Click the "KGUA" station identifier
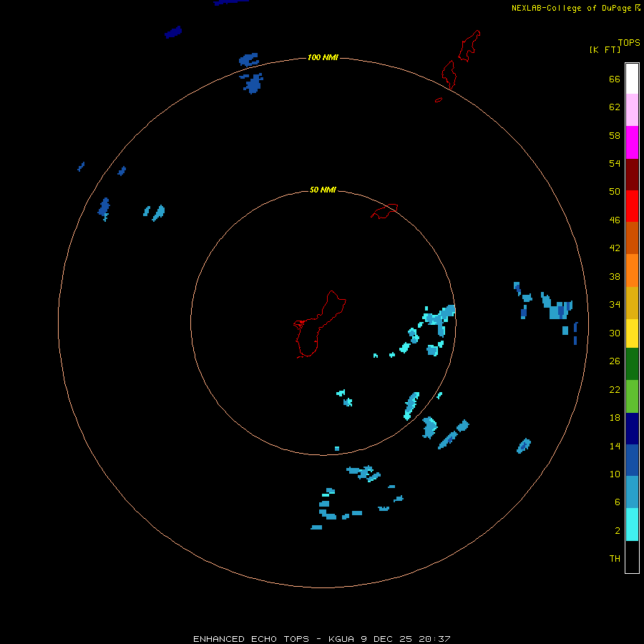 [x=341, y=639]
